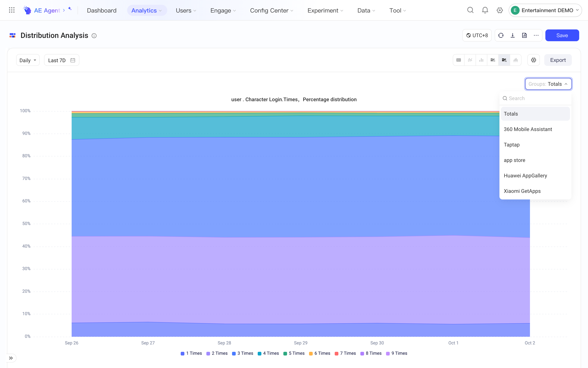The width and height of the screenshot is (588, 368).
Task: Toggle the 7 Times legend series
Action: tap(345, 353)
